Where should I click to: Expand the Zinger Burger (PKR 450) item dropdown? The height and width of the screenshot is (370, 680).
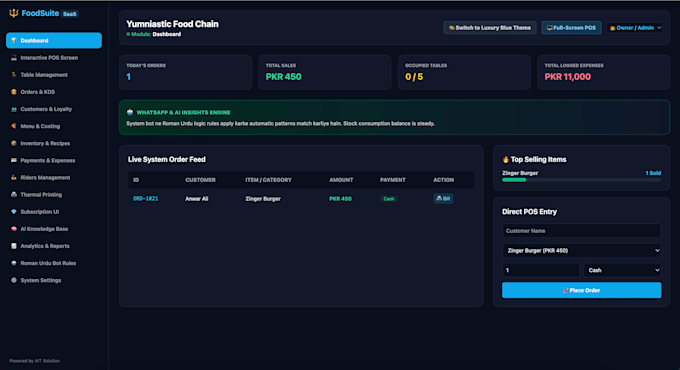[582, 251]
